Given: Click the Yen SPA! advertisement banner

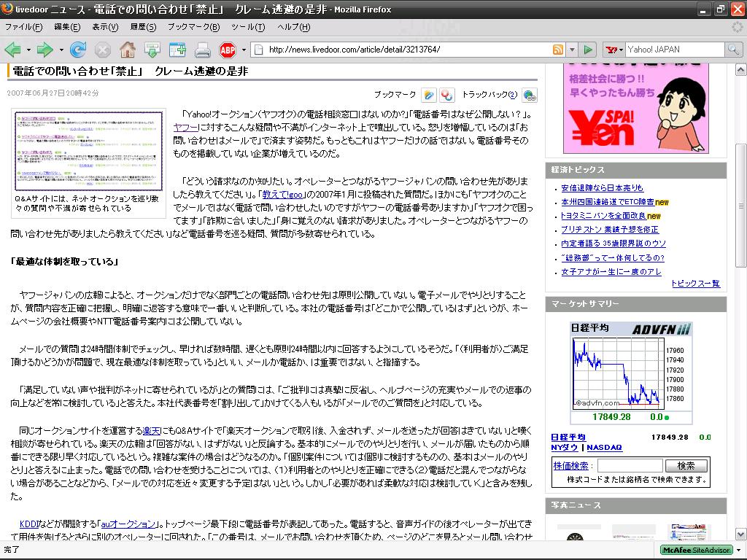Looking at the screenshot, I should pos(636,108).
